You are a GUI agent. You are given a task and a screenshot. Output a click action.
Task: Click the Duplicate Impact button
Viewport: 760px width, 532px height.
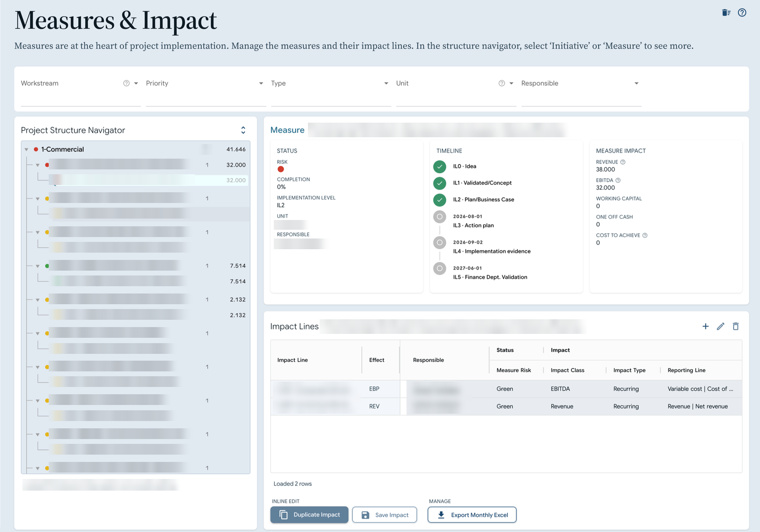pyautogui.click(x=309, y=514)
